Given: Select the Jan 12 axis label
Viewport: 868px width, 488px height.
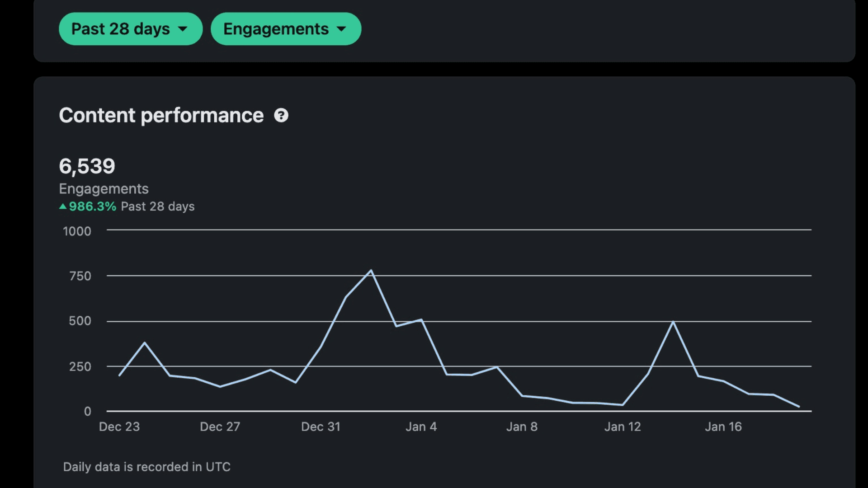Looking at the screenshot, I should (x=623, y=427).
